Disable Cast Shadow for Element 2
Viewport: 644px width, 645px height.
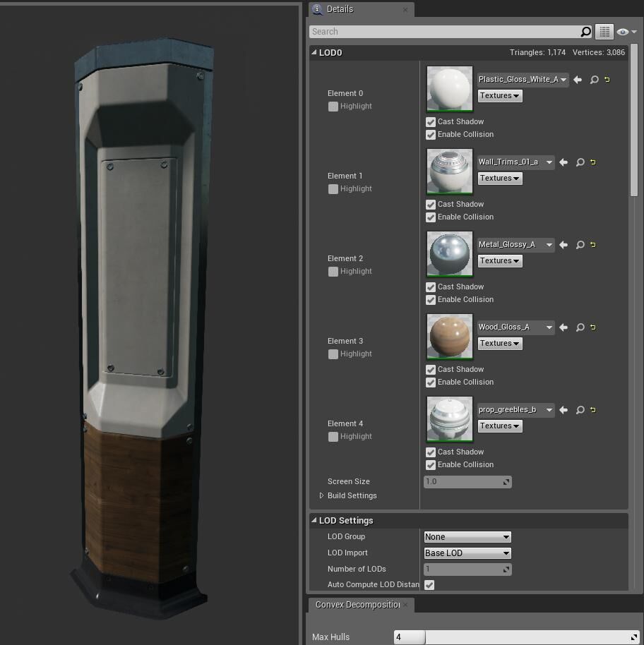(431, 287)
